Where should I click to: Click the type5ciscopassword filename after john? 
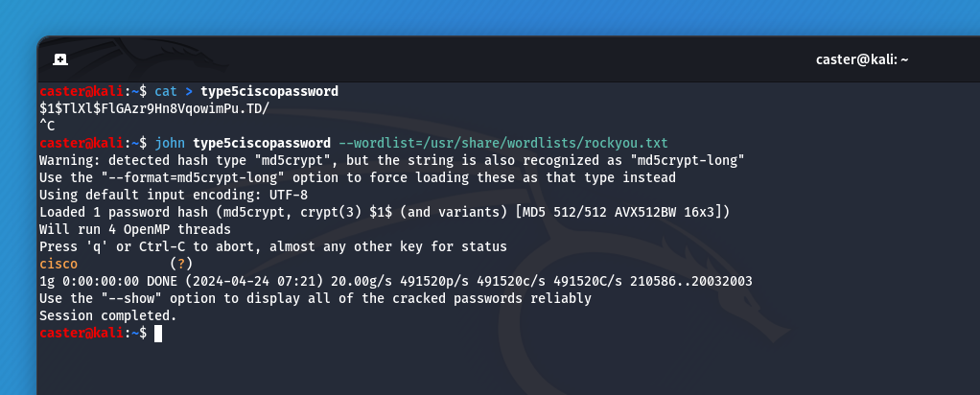point(262,143)
